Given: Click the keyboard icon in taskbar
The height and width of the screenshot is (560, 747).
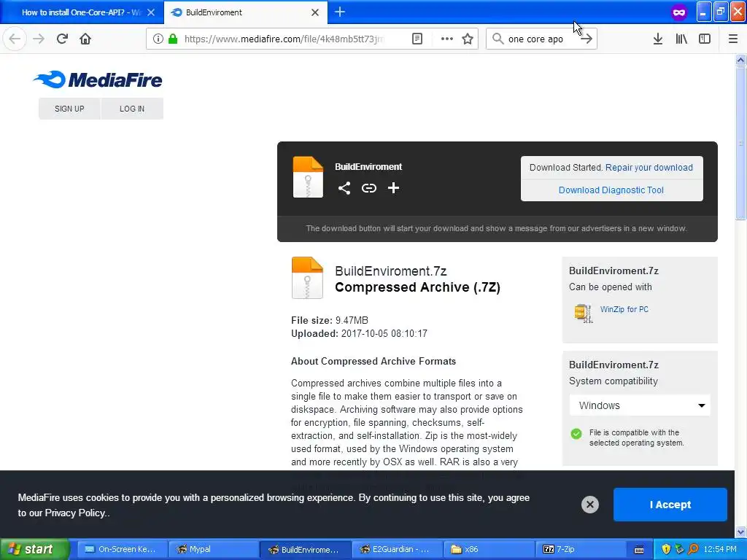Looking at the screenshot, I should [x=639, y=550].
